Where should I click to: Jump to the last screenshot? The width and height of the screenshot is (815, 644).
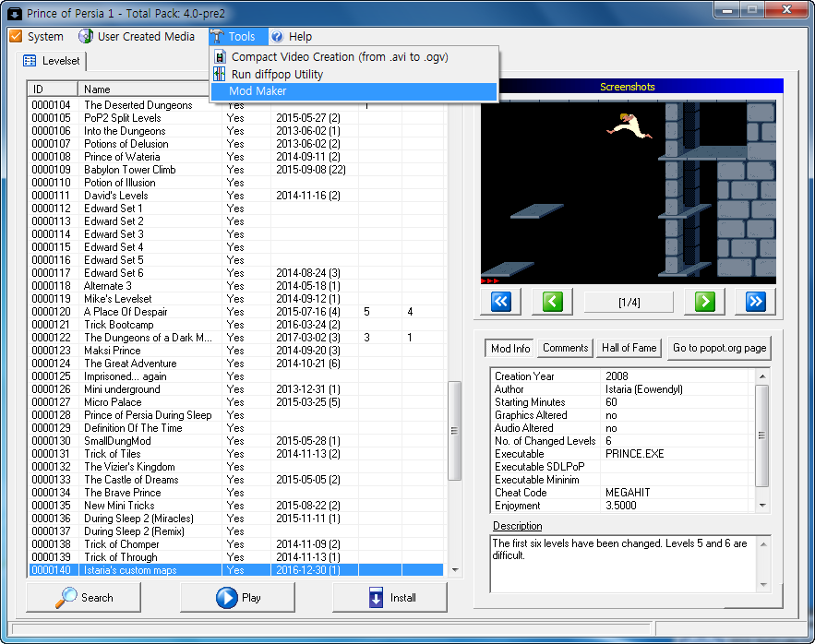coord(755,302)
